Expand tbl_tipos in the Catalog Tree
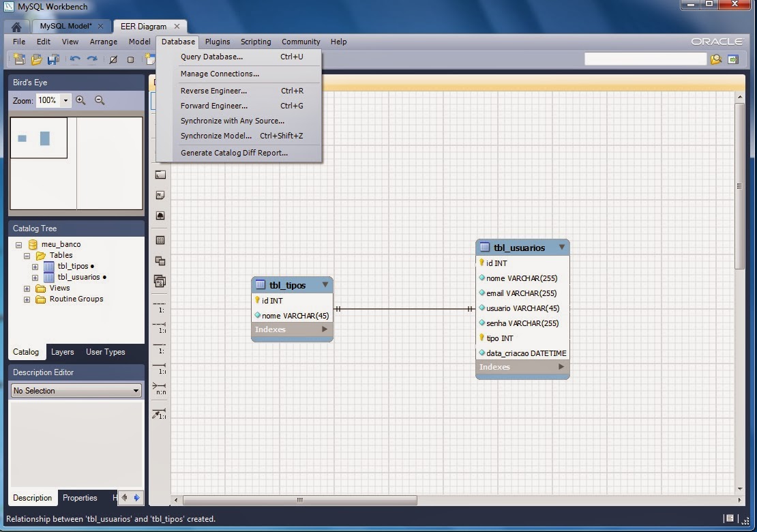The width and height of the screenshot is (757, 532). point(35,266)
